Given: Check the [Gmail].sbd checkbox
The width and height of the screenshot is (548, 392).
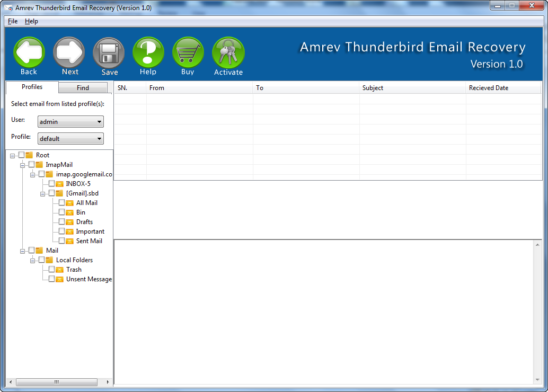Looking at the screenshot, I should [x=52, y=193].
